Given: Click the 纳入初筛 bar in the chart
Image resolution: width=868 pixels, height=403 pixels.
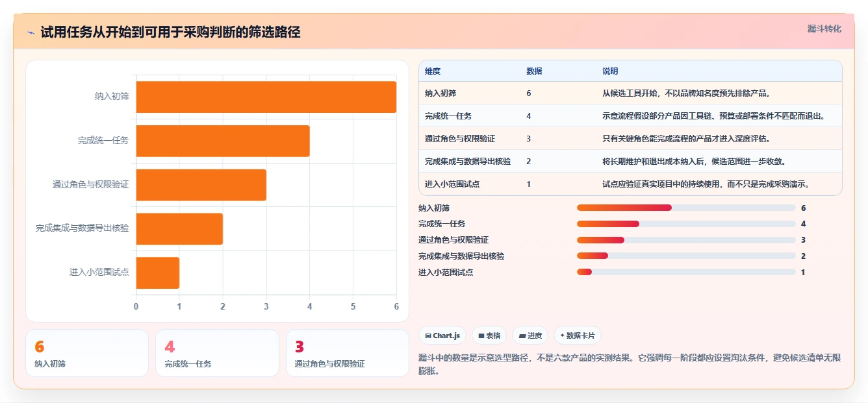Looking at the screenshot, I should (266, 97).
